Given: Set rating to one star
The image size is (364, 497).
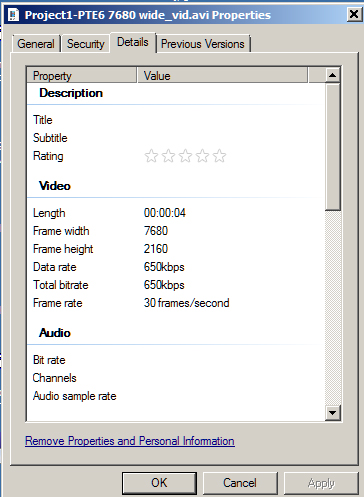Looking at the screenshot, I should coord(151,156).
